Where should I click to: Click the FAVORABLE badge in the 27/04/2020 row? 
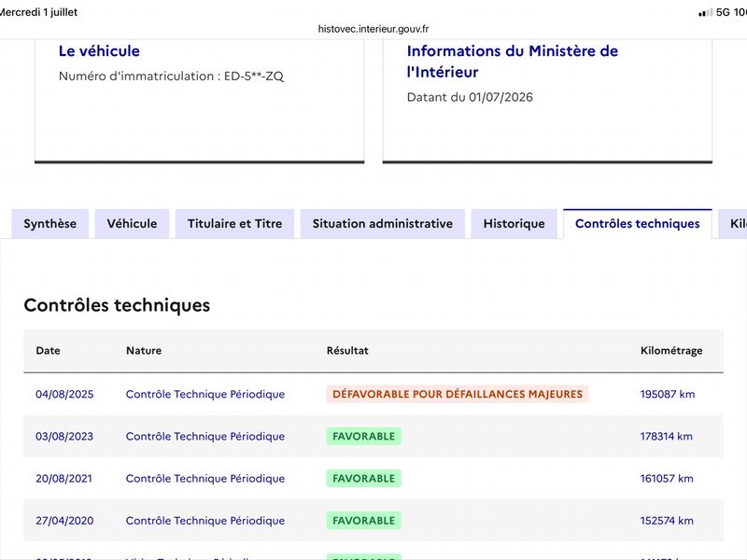[x=364, y=521]
